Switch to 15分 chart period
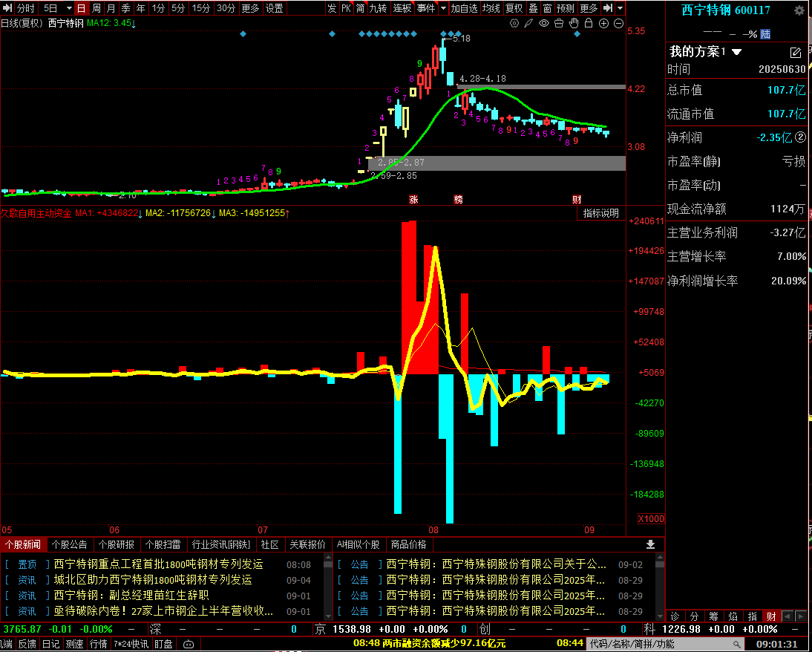 [200, 8]
